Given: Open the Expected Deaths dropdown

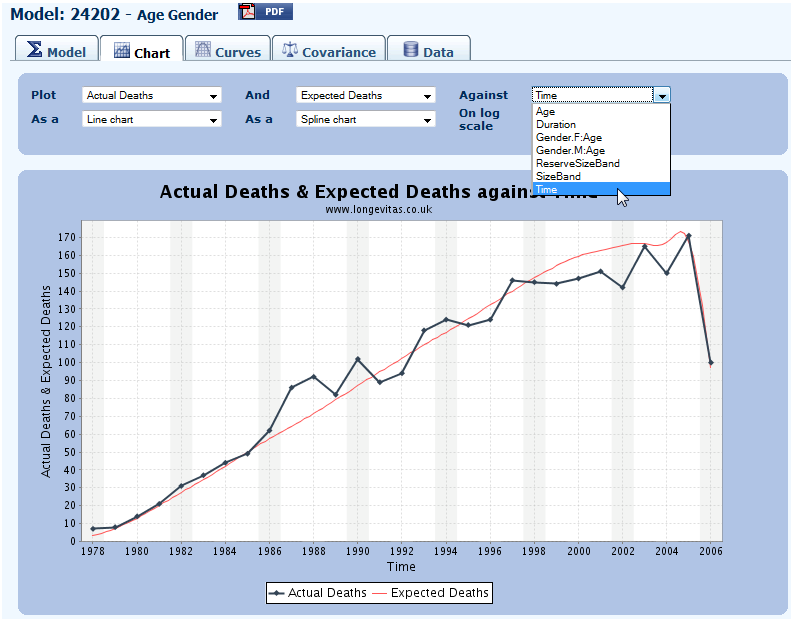Looking at the screenshot, I should (x=366, y=95).
